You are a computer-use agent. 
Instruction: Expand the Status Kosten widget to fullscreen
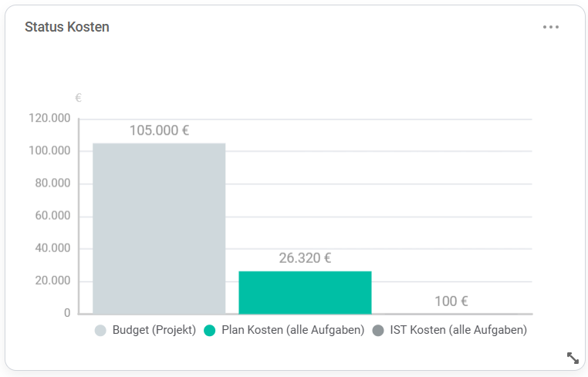(573, 358)
